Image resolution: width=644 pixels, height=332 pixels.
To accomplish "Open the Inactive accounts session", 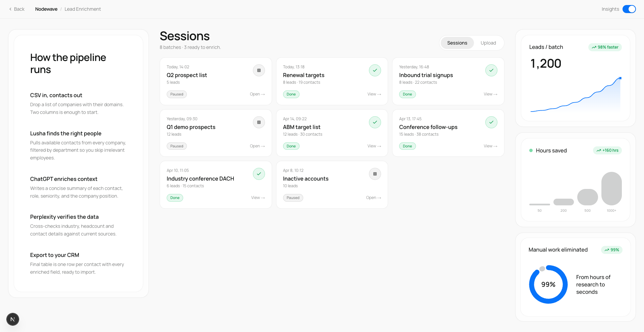I will 373,198.
